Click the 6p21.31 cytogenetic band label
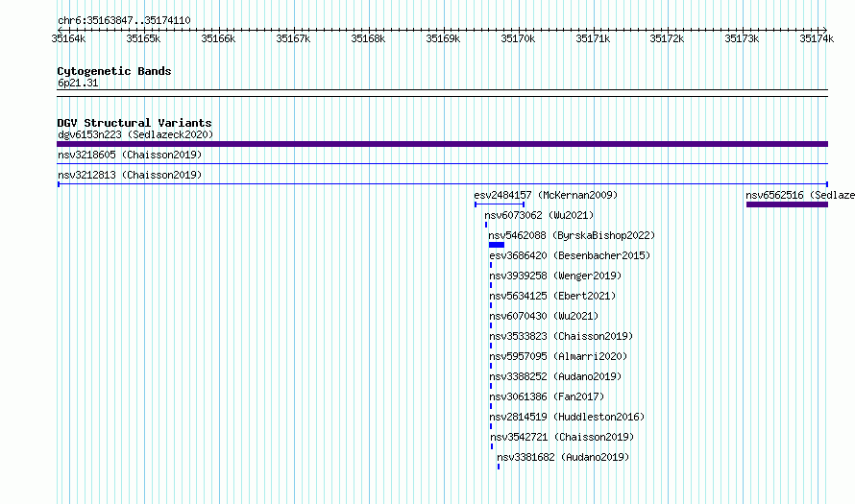 click(x=78, y=83)
